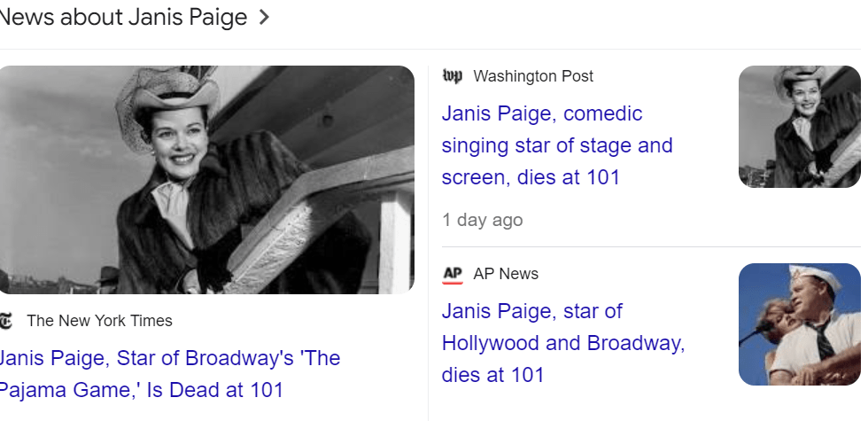Open the 'News about Janis Paige' heading
Image resolution: width=868 pixels, height=421 pixels.
pos(124,18)
